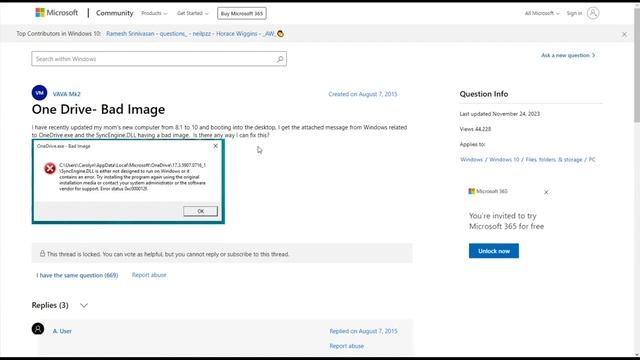Open the All Microsoft dropdown
This screenshot has width=640, height=360.
click(x=542, y=13)
